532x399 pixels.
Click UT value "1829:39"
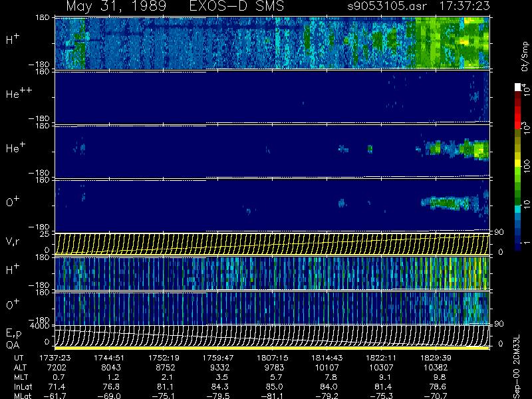click(x=436, y=358)
